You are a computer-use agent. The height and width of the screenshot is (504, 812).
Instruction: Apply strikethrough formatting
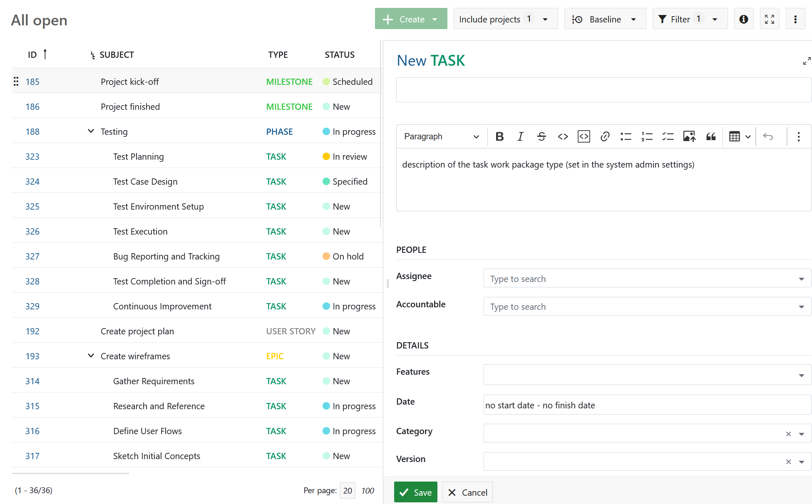tap(541, 136)
